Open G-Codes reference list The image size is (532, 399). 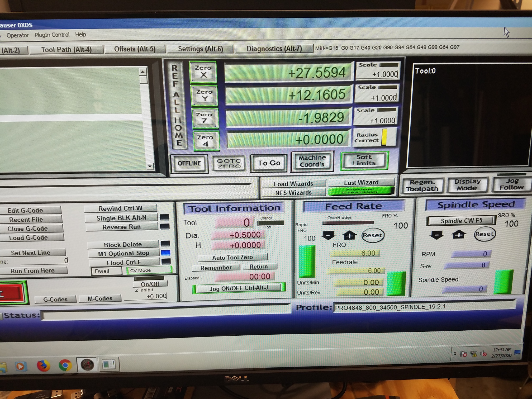point(55,299)
